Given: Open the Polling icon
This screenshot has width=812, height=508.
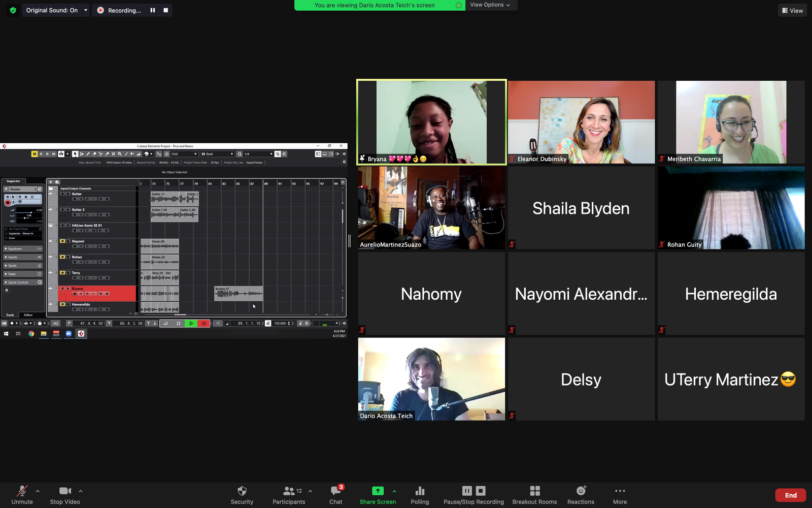Looking at the screenshot, I should click(420, 495).
